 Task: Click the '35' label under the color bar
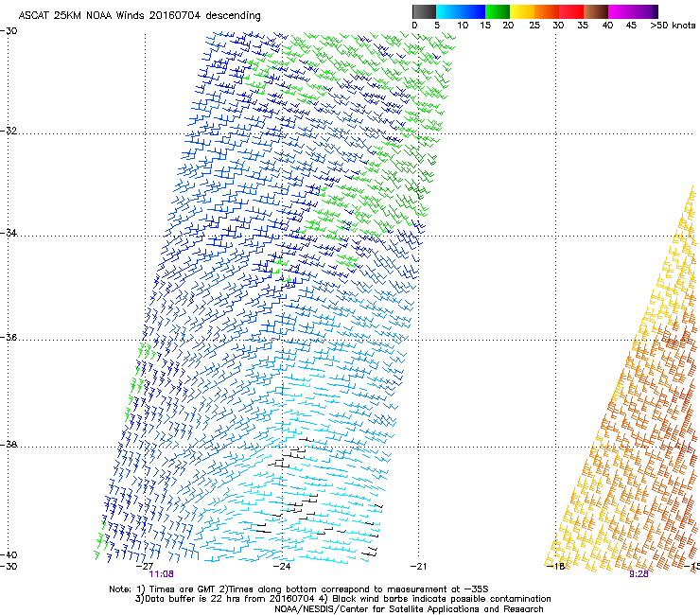pos(583,26)
